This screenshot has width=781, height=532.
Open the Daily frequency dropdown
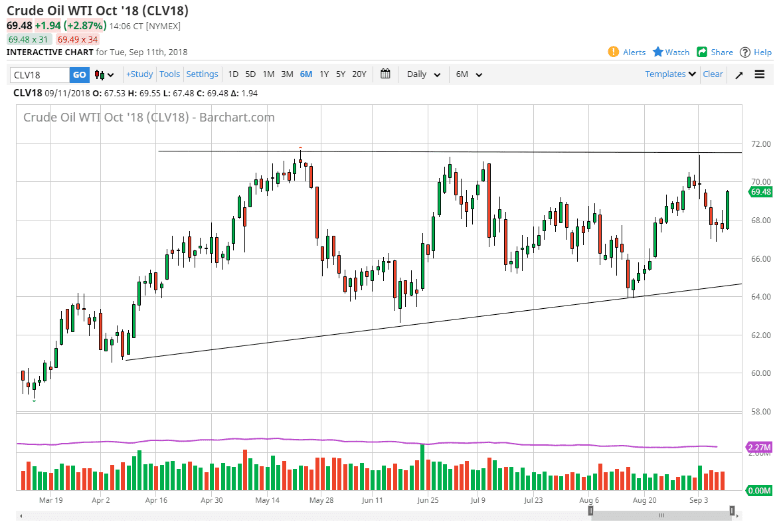[422, 74]
